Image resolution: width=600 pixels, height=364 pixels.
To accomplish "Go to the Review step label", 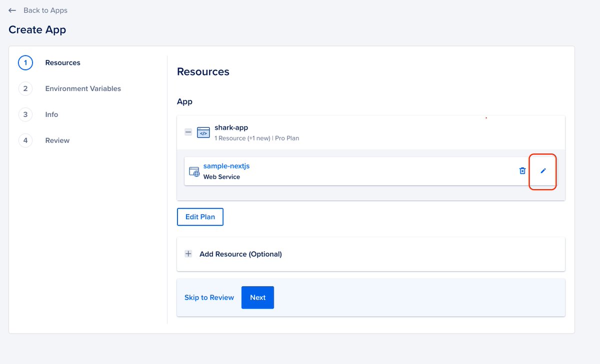I will [x=57, y=141].
